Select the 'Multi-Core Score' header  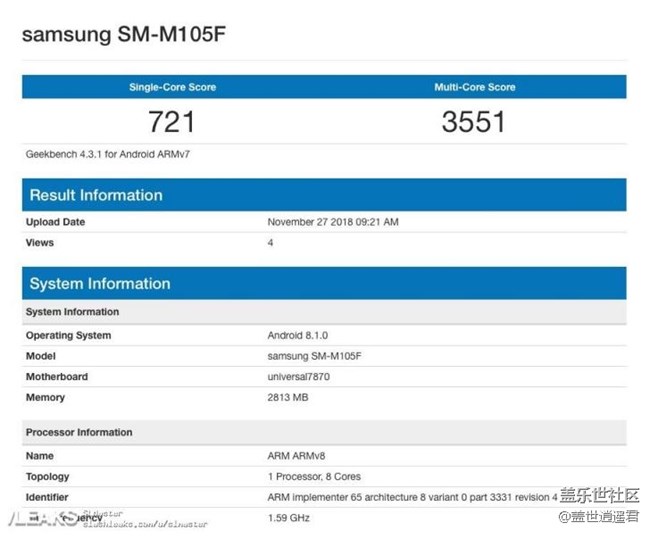pyautogui.click(x=475, y=87)
